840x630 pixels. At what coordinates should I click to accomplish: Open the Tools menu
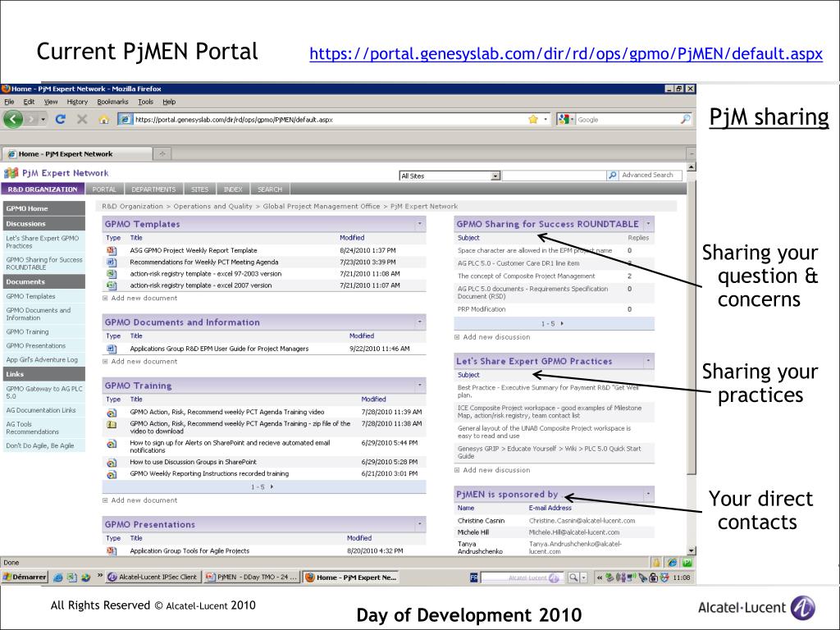145,102
